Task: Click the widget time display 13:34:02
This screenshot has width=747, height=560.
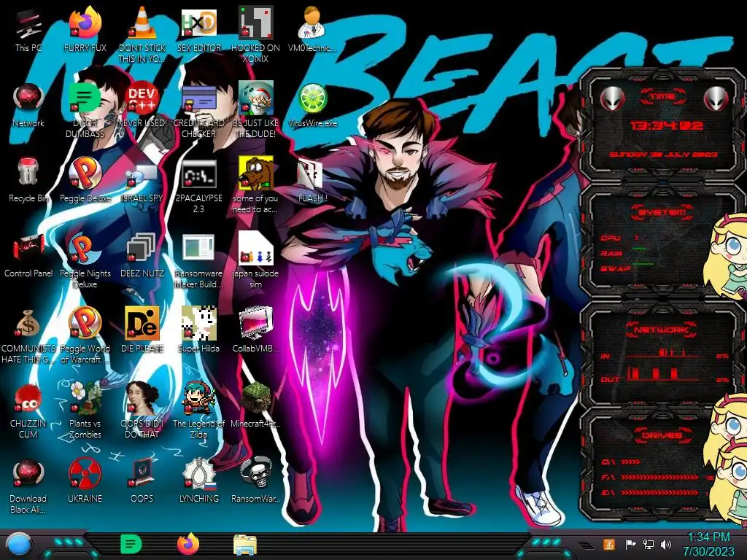Action: [x=667, y=125]
